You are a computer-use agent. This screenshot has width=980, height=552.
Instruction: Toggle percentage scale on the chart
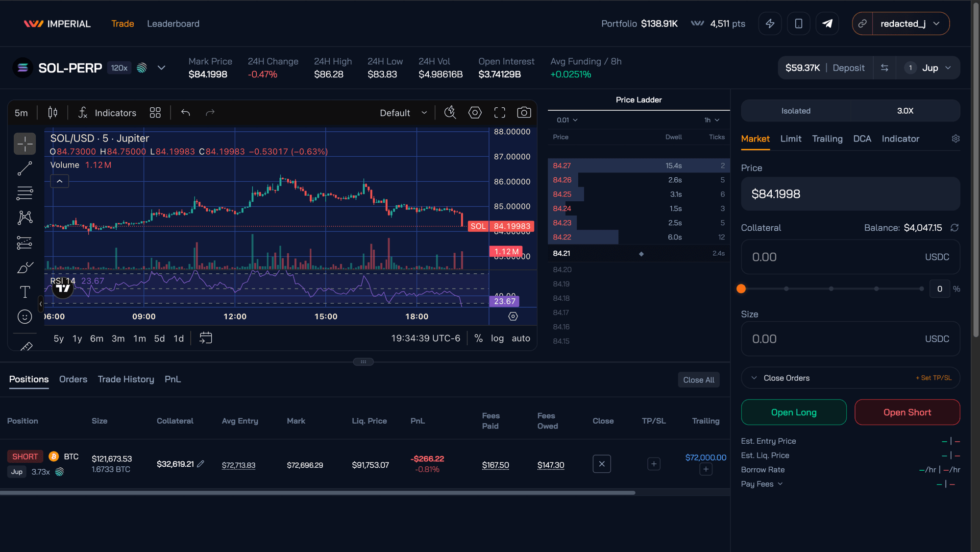click(x=479, y=338)
